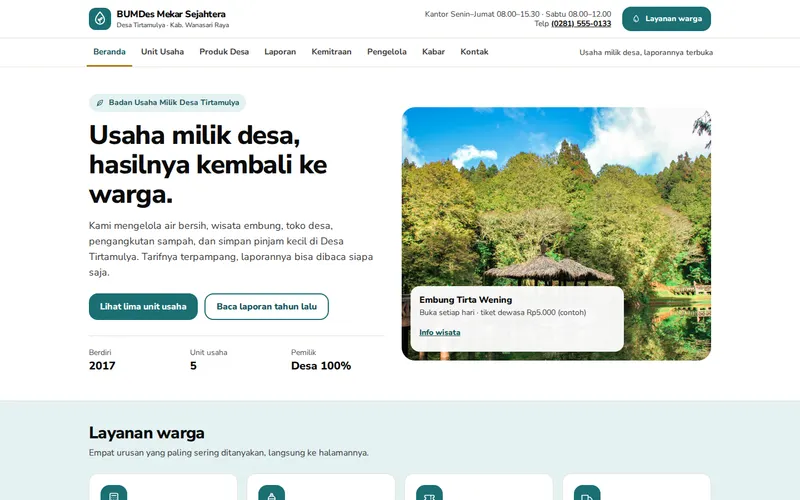The width and height of the screenshot is (800, 500).
Task: Click the office hours text in header
Action: [x=518, y=14]
